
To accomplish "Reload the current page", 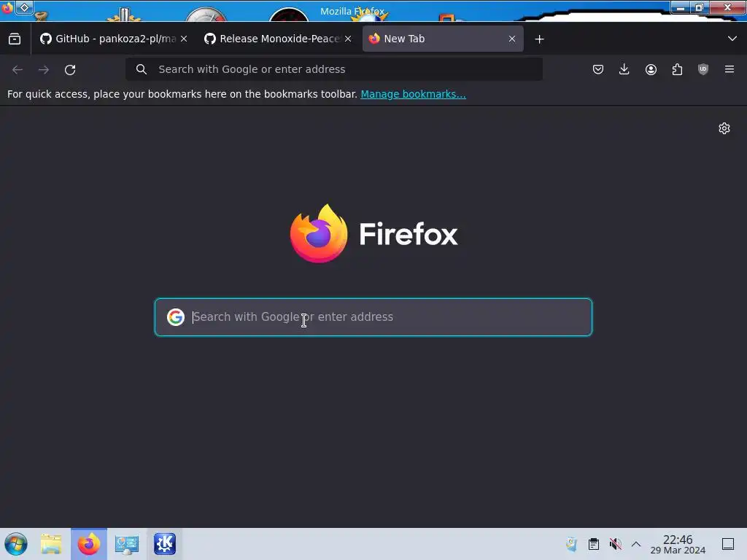I will coord(70,69).
